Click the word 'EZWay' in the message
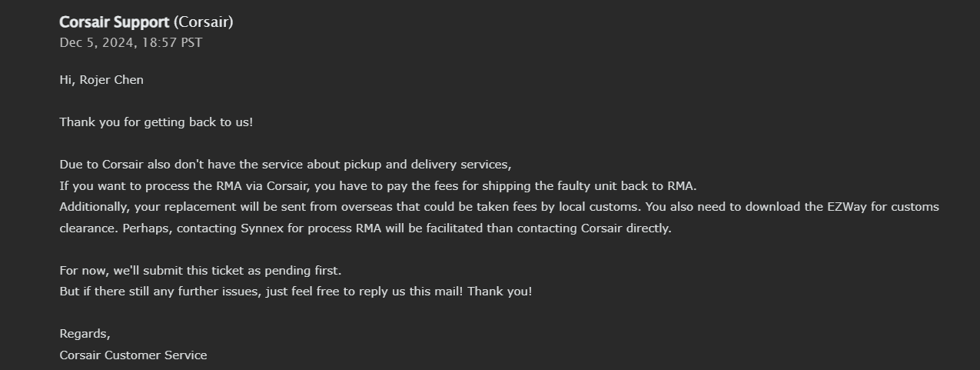Viewport: 980px width, 370px height. (847, 207)
